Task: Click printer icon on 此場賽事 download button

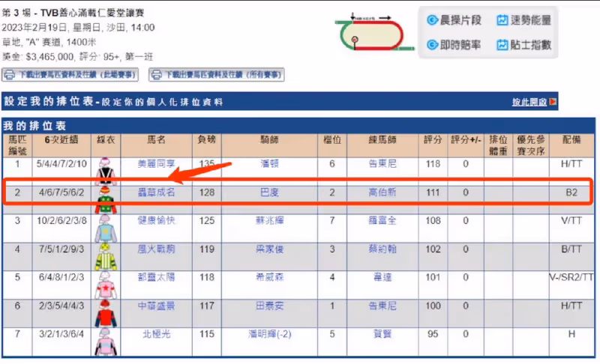Action: (9, 75)
